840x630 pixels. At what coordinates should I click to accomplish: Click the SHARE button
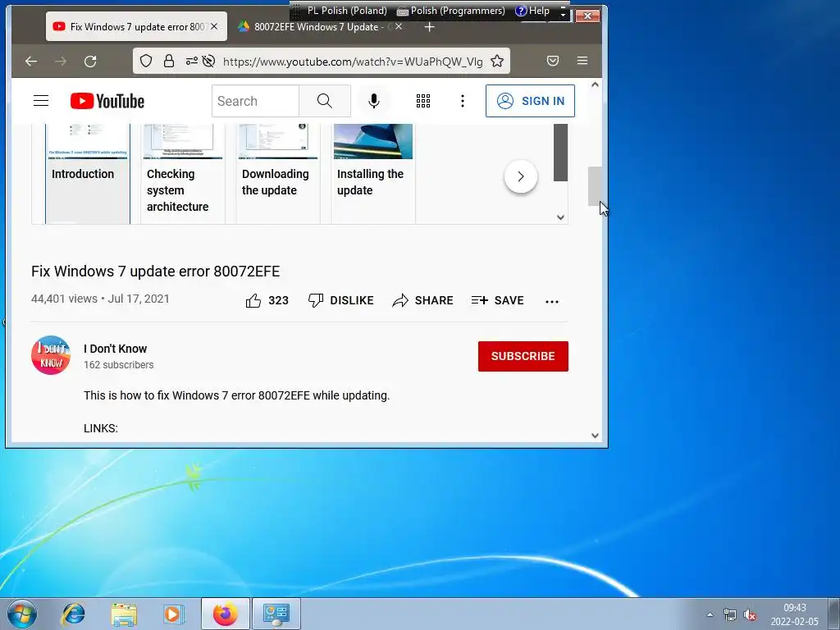[x=422, y=300]
